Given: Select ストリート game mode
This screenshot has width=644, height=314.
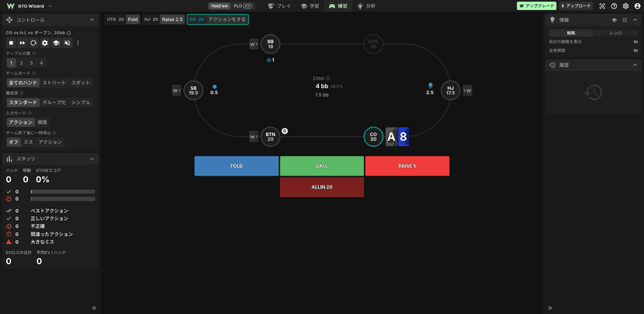Looking at the screenshot, I should pyautogui.click(x=54, y=82).
